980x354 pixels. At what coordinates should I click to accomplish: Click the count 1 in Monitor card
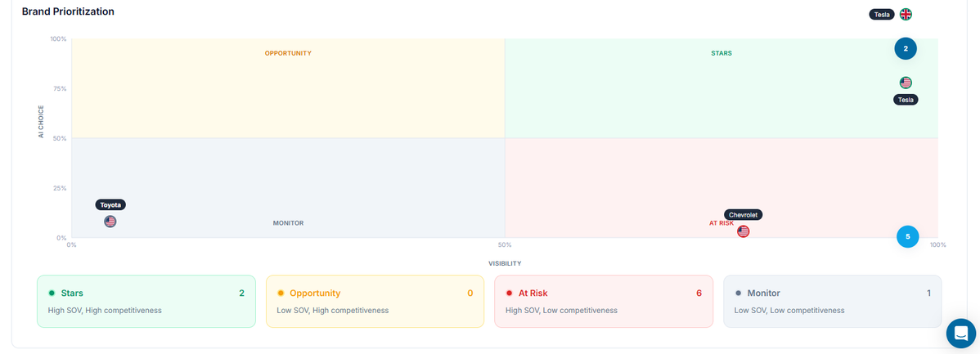[x=928, y=293]
